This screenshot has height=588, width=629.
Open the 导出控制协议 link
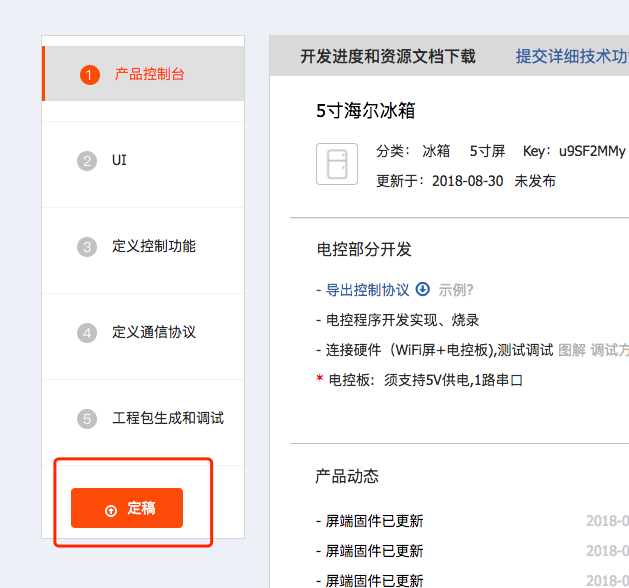point(366,290)
